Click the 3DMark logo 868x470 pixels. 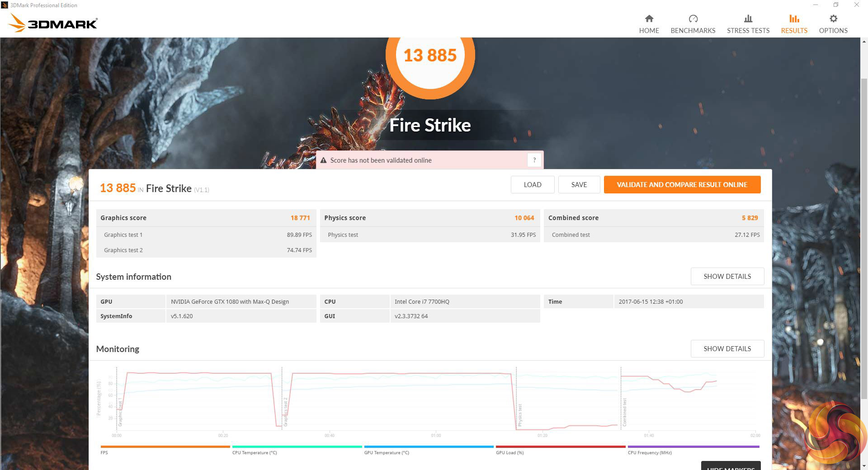point(53,23)
